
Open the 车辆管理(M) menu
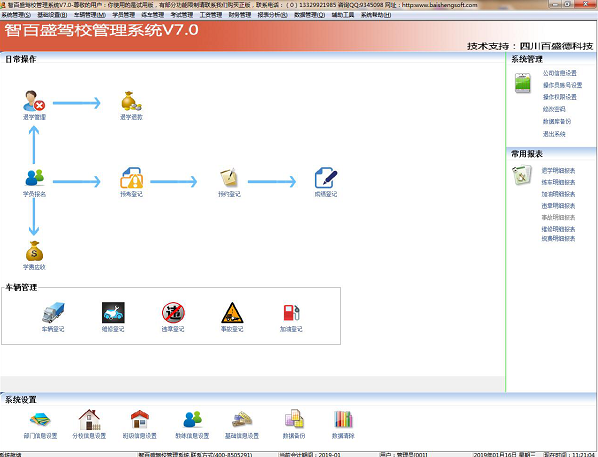tap(90, 15)
